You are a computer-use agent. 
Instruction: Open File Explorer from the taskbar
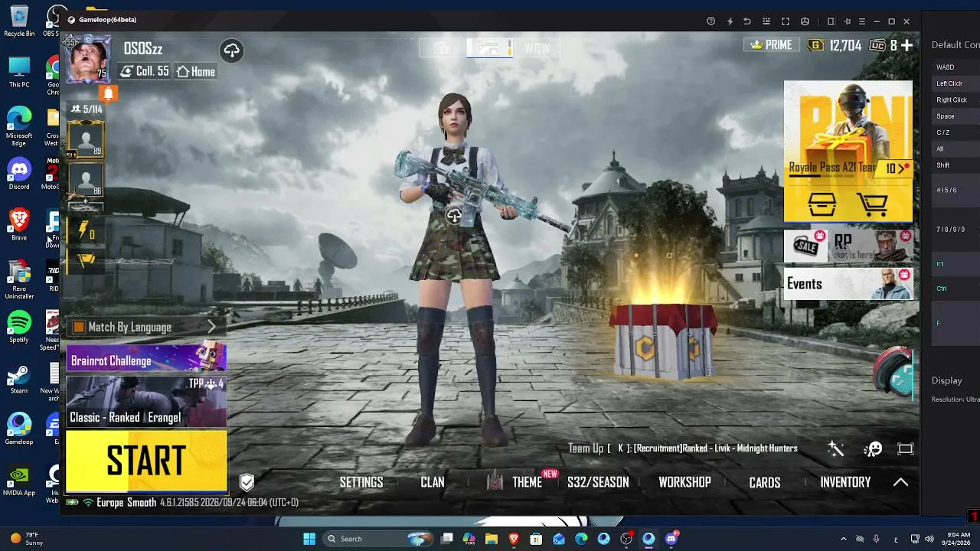click(x=492, y=539)
